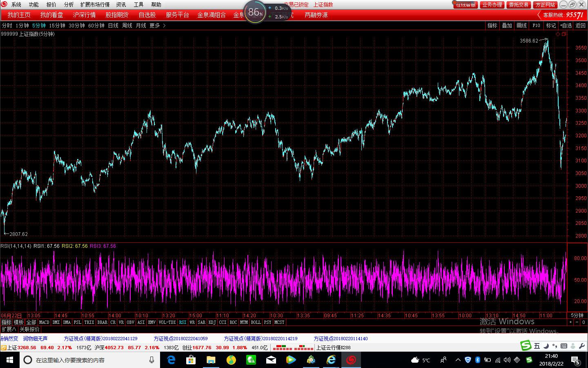Screen dimensions: 588x368
Task: Open the 分析 menu
Action: coord(69,4)
